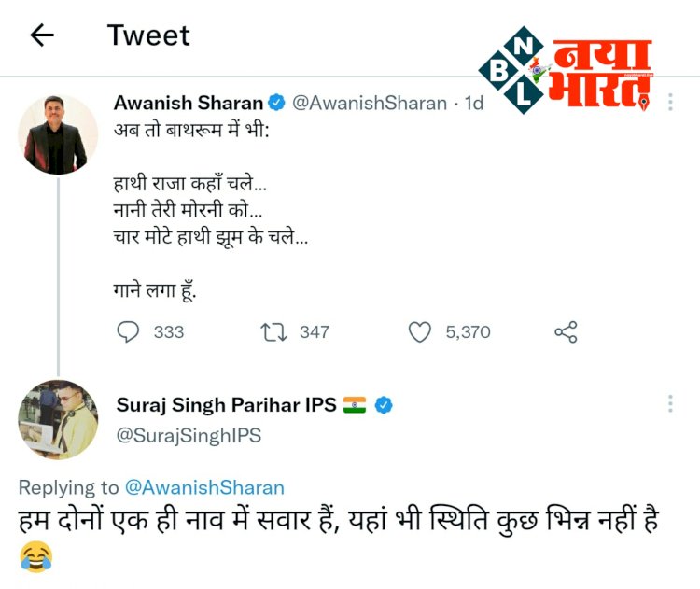Open more options for Suraj Singh's reply
This screenshot has height=589, width=700.
670,403
